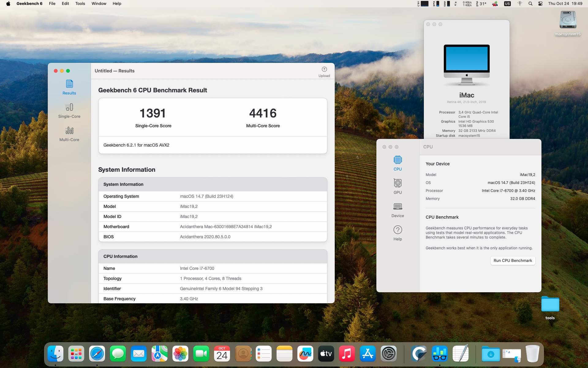Click the Geekbench icon in Dock
Viewport: 588px width, 368px height.
(x=439, y=354)
